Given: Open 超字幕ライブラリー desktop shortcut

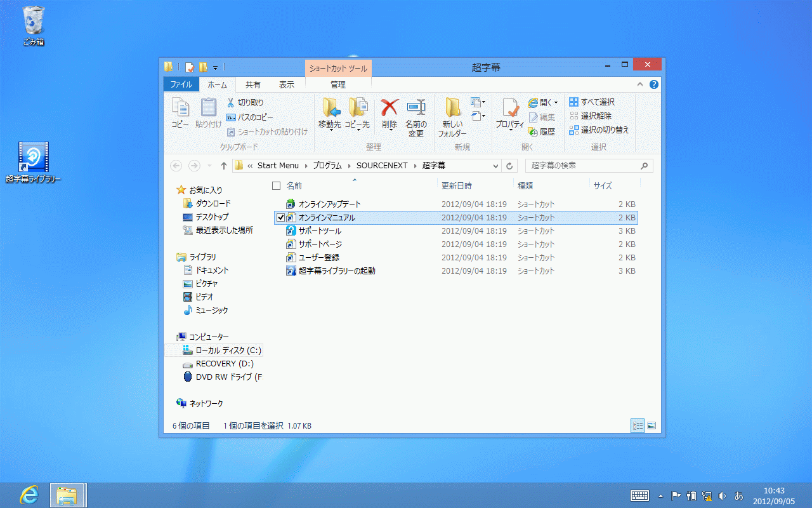Looking at the screenshot, I should click(33, 163).
